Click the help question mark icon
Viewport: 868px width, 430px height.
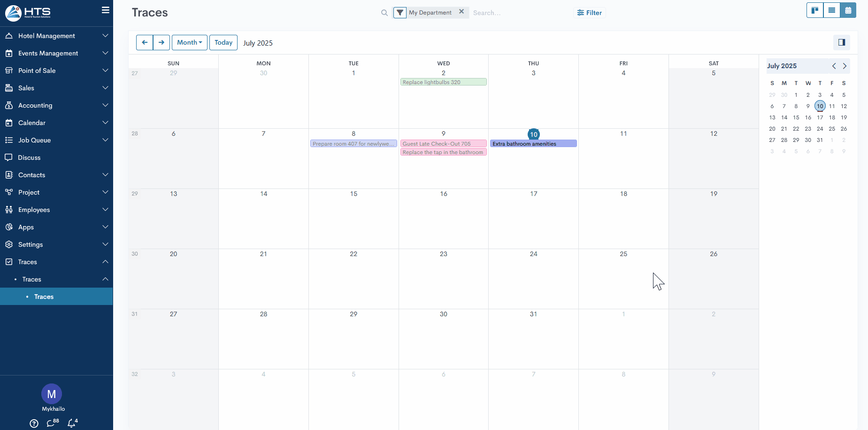[34, 423]
